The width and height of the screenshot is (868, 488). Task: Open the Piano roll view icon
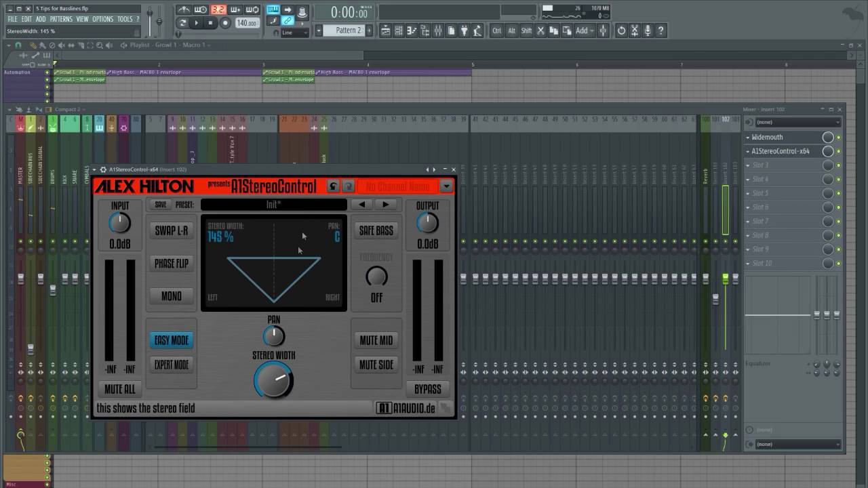[412, 30]
